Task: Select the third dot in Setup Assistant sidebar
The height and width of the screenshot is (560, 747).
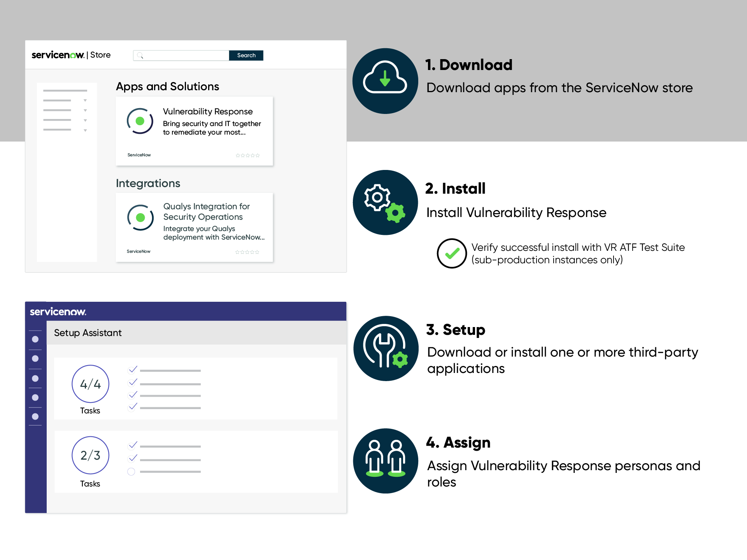Action: pos(35,378)
